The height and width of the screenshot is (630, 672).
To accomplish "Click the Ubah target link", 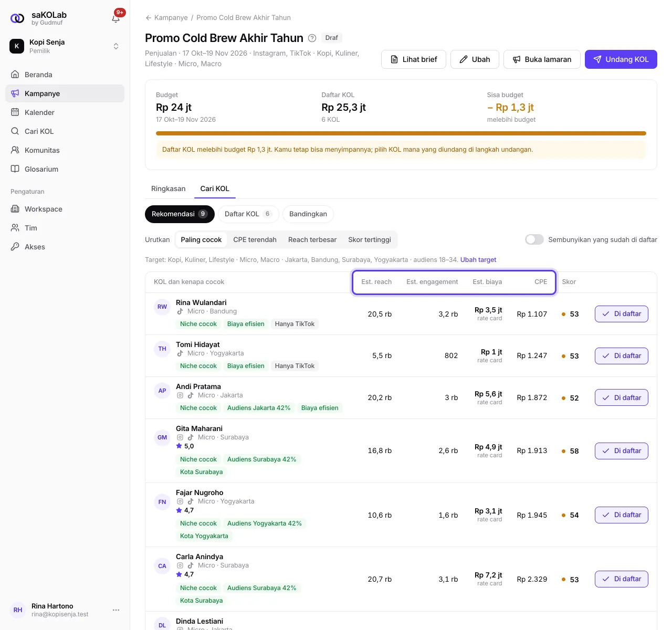I will [478, 260].
